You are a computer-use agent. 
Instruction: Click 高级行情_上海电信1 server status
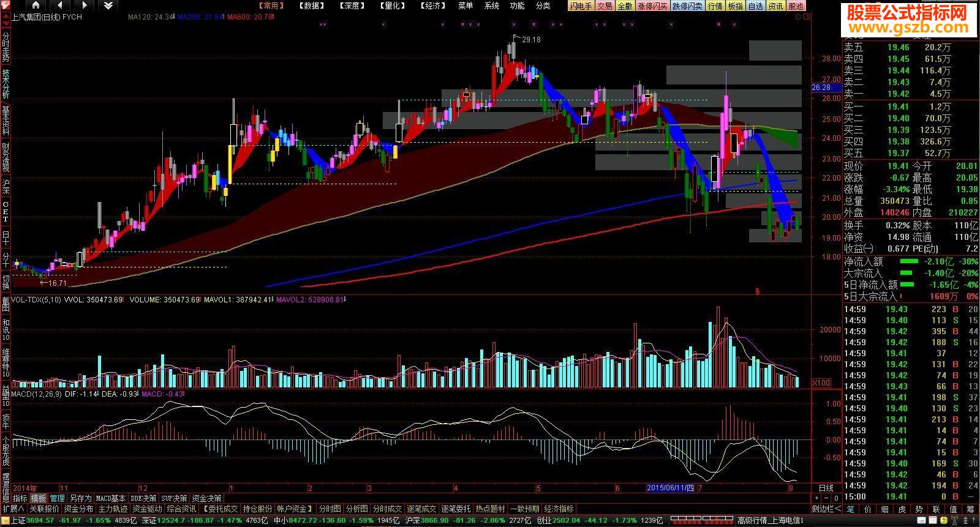click(770, 520)
